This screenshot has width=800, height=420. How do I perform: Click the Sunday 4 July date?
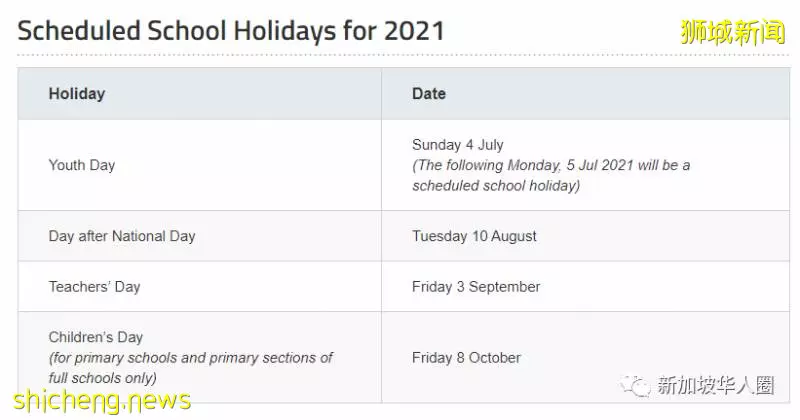(458, 145)
